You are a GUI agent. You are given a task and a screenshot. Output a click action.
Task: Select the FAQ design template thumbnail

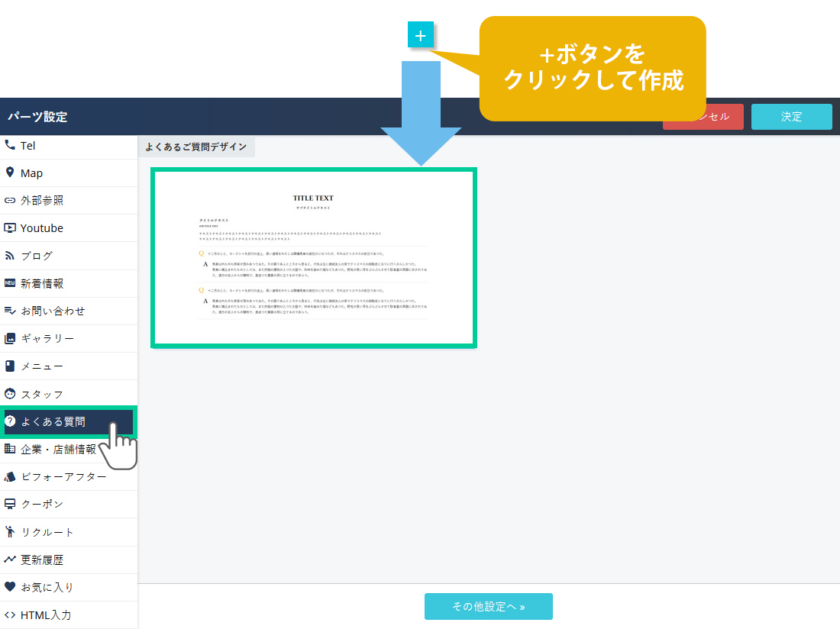coord(314,258)
